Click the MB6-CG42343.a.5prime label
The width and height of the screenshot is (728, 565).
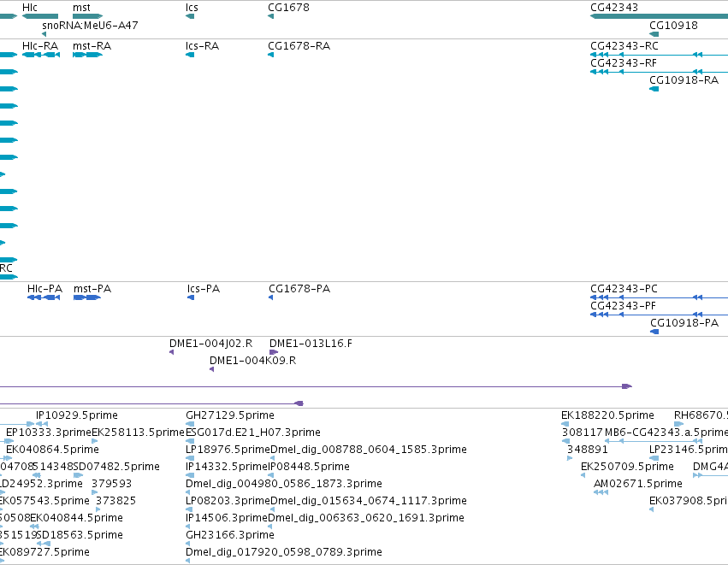coord(666,433)
